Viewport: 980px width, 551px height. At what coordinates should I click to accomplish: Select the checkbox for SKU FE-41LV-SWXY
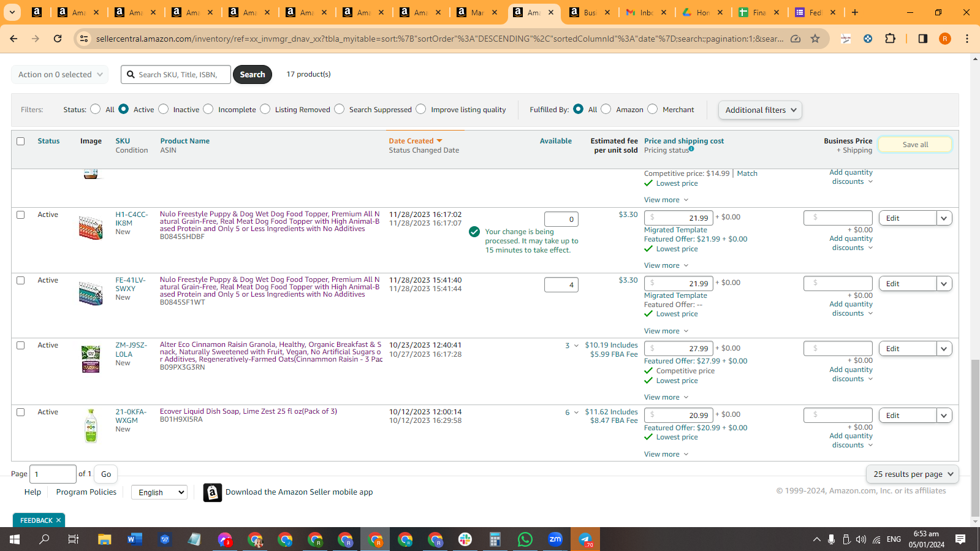point(21,281)
